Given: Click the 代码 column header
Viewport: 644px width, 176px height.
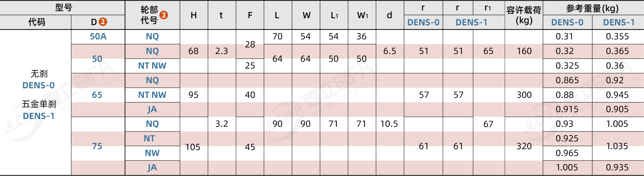Looking at the screenshot, I should [x=36, y=22].
